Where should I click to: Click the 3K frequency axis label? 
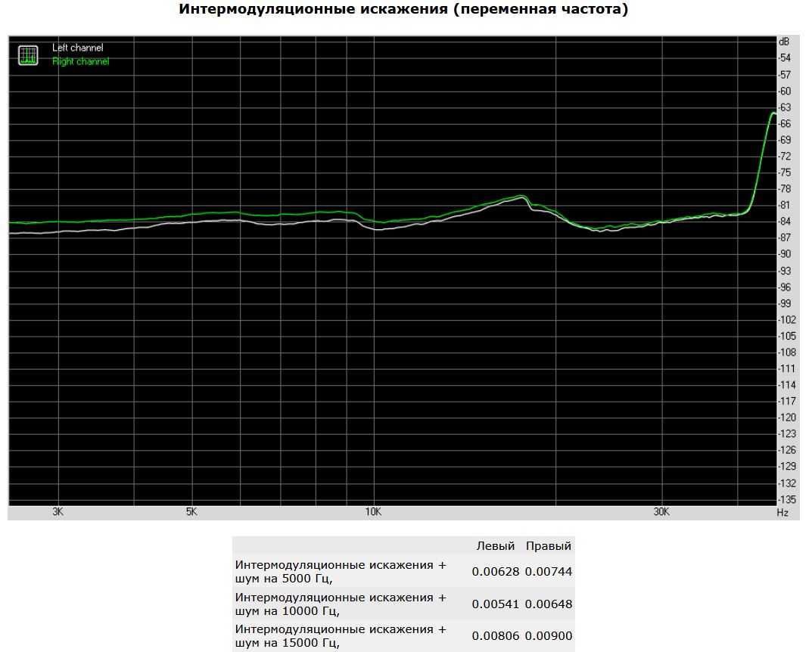click(x=58, y=512)
